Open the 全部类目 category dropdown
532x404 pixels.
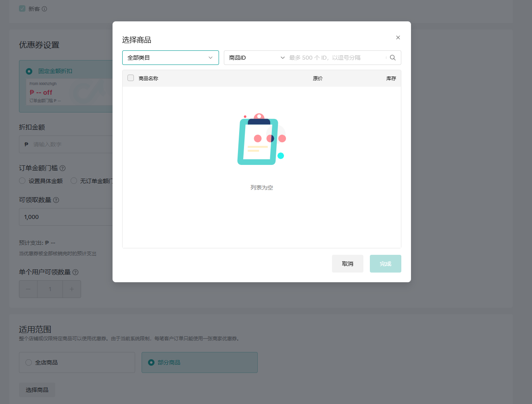coord(170,58)
